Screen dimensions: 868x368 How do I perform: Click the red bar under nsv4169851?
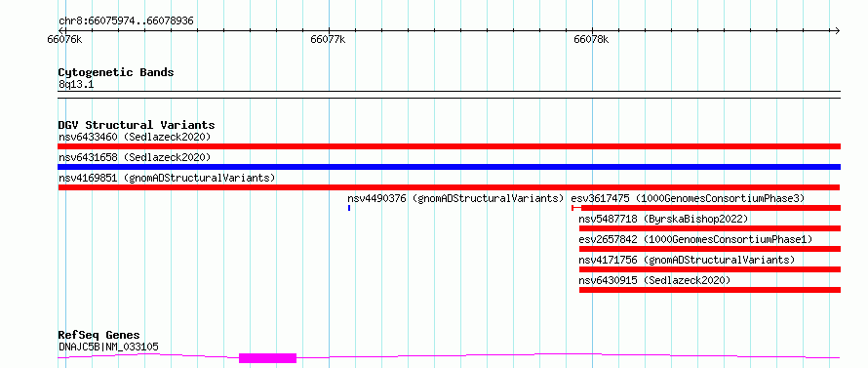[449, 187]
